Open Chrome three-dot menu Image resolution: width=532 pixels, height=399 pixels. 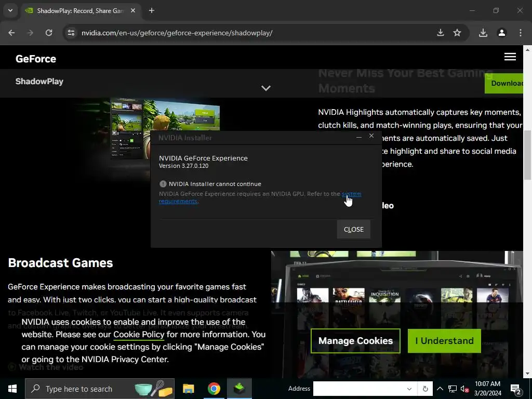coord(521,33)
